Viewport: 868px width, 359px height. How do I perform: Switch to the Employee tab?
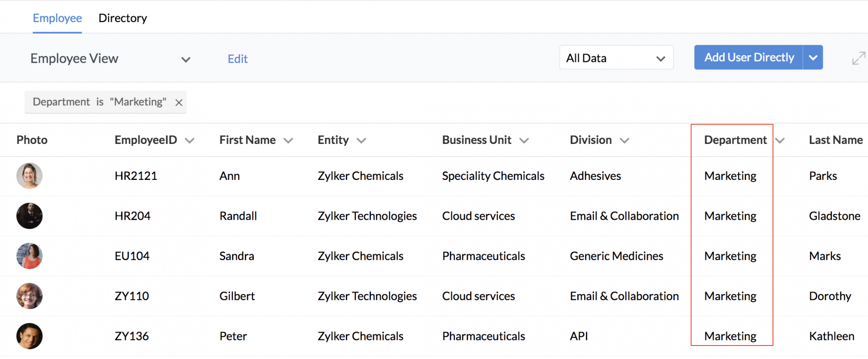coord(57,18)
